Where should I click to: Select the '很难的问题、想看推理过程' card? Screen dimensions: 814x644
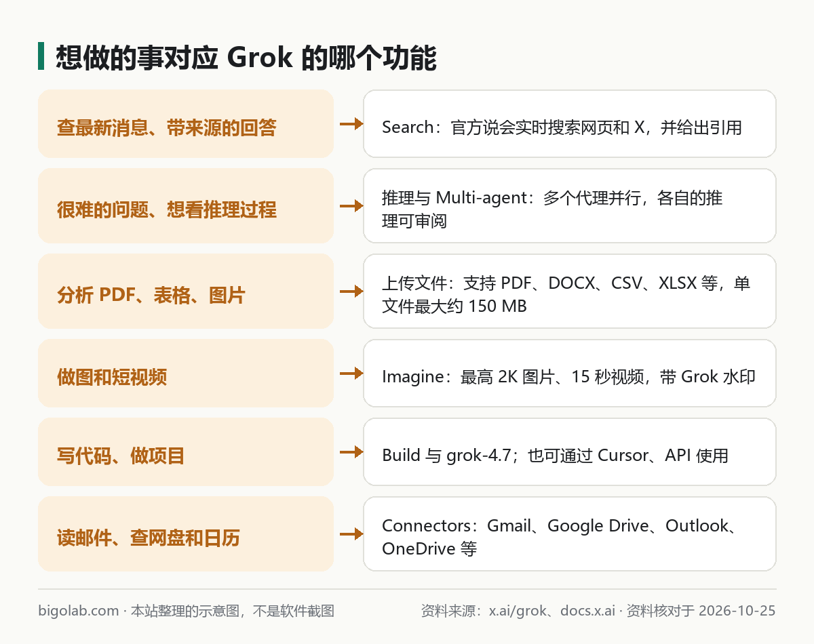point(186,206)
